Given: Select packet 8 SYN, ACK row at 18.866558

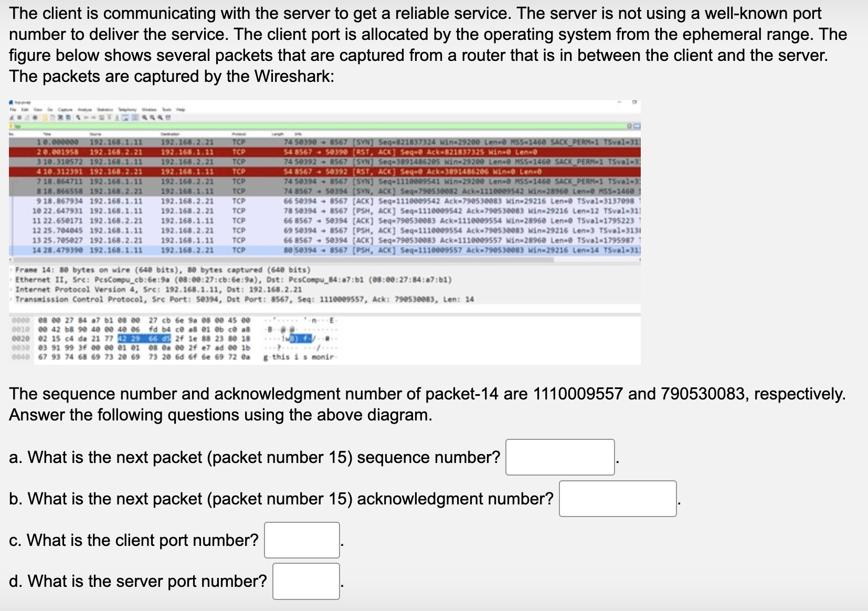Looking at the screenshot, I should click(x=325, y=191).
